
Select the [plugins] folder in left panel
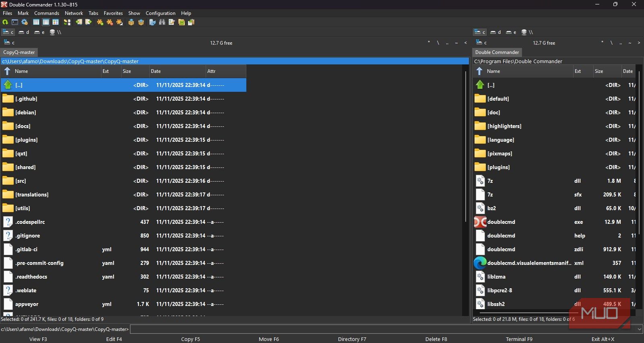[x=123, y=140]
